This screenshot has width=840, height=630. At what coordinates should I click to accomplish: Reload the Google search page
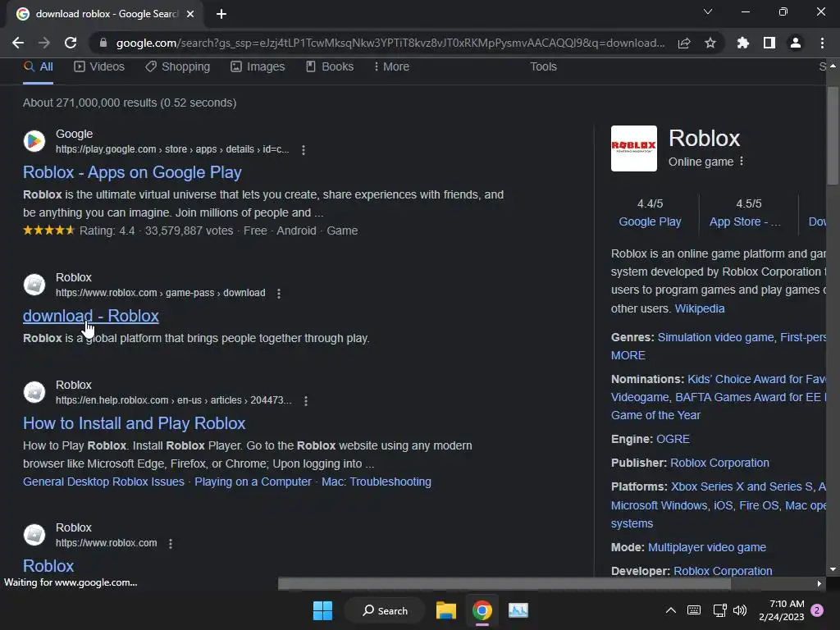point(71,43)
